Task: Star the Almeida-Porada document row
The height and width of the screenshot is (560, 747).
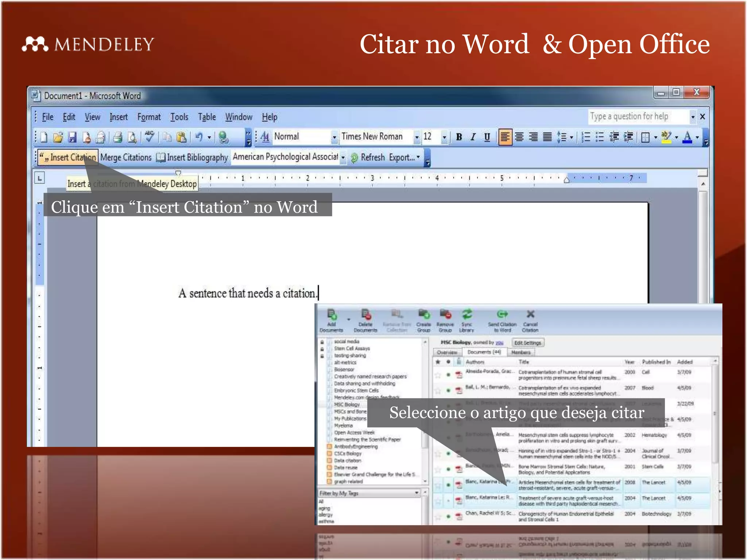Action: pyautogui.click(x=438, y=375)
